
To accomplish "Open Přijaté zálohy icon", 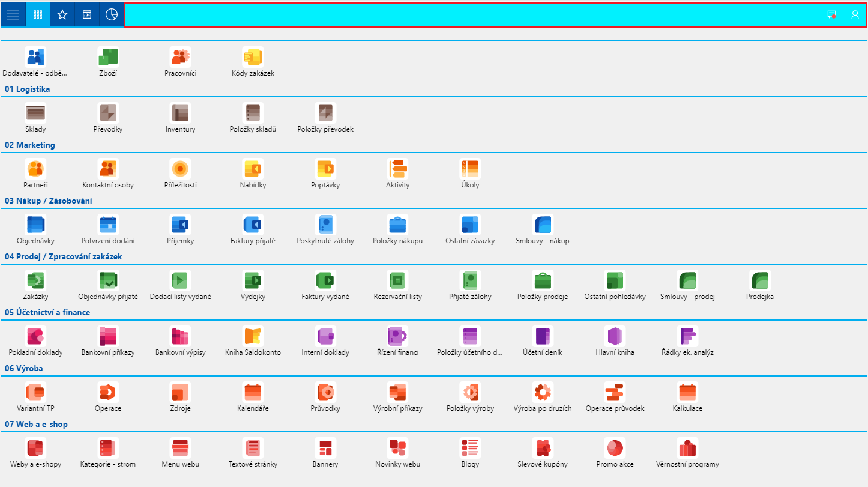I will click(471, 280).
